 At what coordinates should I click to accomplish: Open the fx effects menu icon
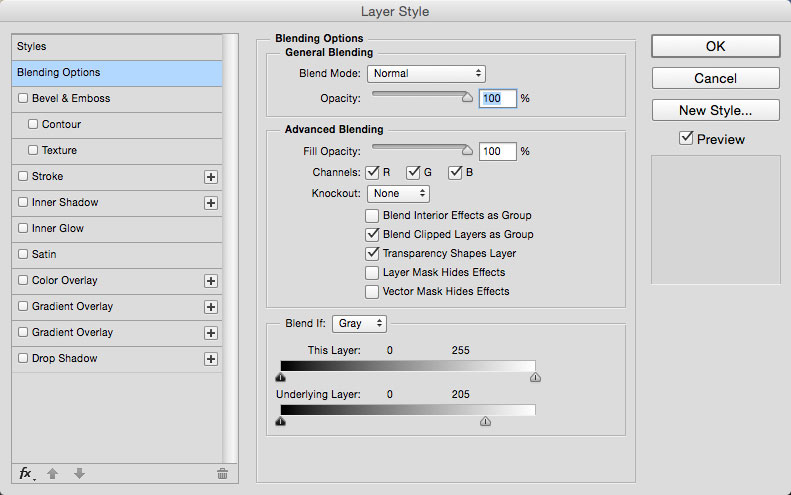pyautogui.click(x=26, y=473)
